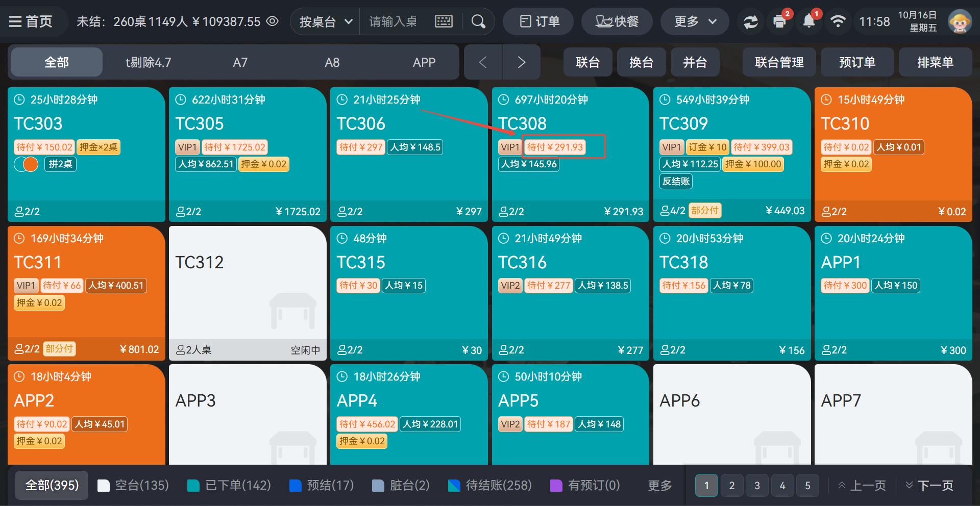The image size is (980, 506).
Task: Open the 排菜单 button
Action: click(935, 62)
